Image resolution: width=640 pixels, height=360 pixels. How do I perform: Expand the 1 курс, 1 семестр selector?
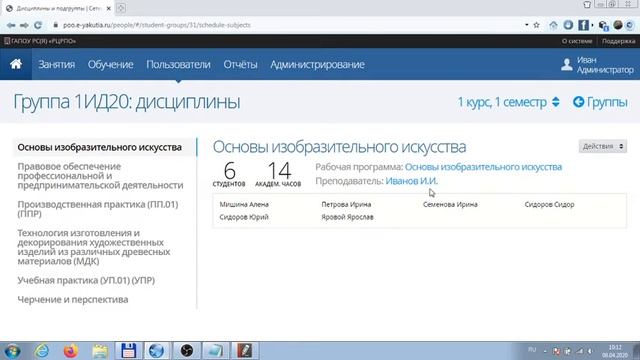point(509,102)
